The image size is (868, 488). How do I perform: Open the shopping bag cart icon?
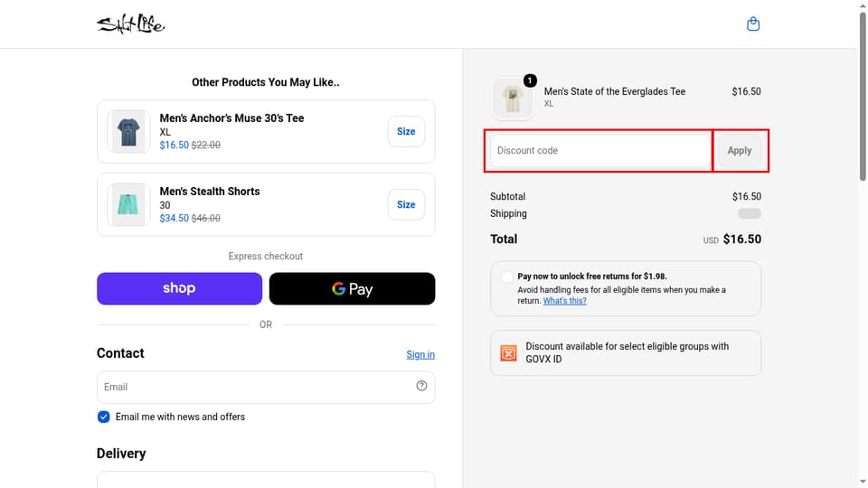pyautogui.click(x=753, y=23)
